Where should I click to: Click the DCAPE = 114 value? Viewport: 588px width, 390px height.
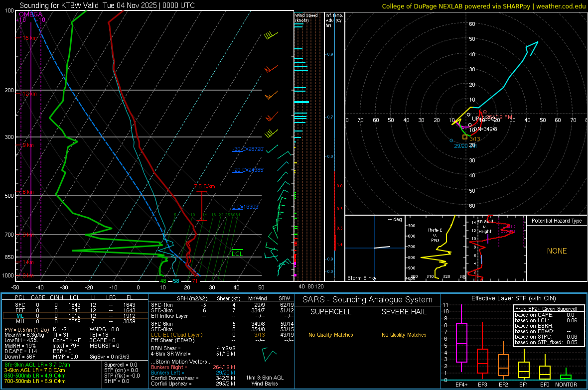(20, 351)
